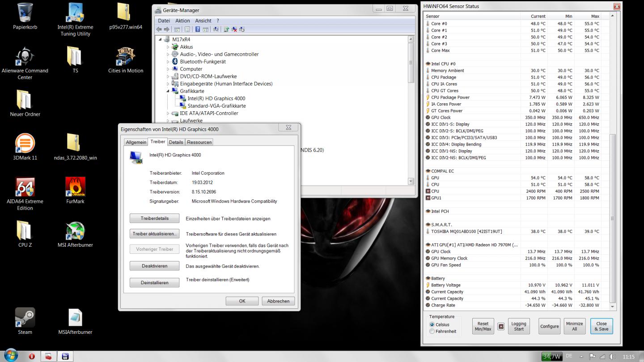Launch the MSI Afterburner shortcut
This screenshot has height=362, width=644.
tap(75, 234)
